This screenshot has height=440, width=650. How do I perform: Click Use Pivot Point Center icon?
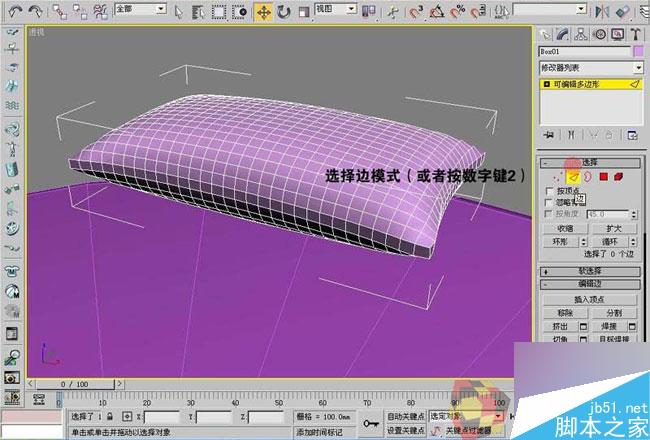tap(368, 12)
